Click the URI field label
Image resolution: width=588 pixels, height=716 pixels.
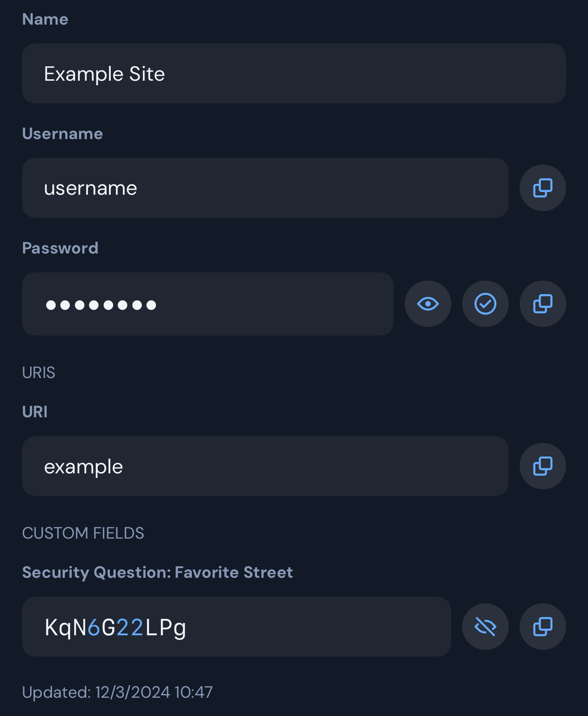35,412
